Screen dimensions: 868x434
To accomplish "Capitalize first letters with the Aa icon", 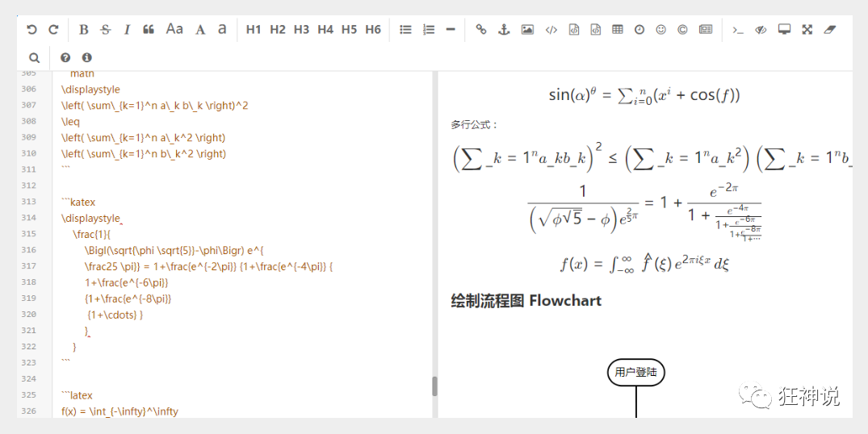I will tap(174, 29).
